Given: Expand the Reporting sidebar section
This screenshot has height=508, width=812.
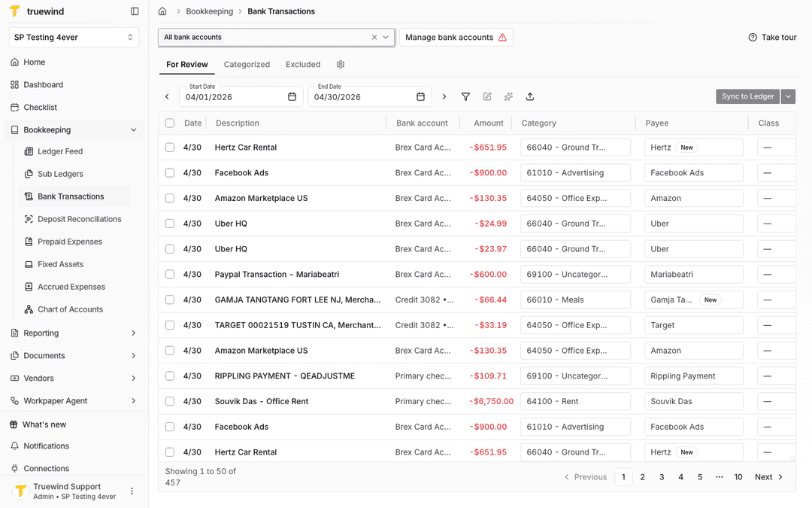Looking at the screenshot, I should [134, 333].
